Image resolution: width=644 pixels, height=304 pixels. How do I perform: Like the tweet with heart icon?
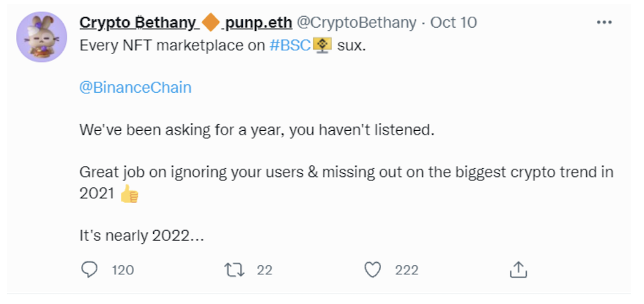tap(373, 270)
